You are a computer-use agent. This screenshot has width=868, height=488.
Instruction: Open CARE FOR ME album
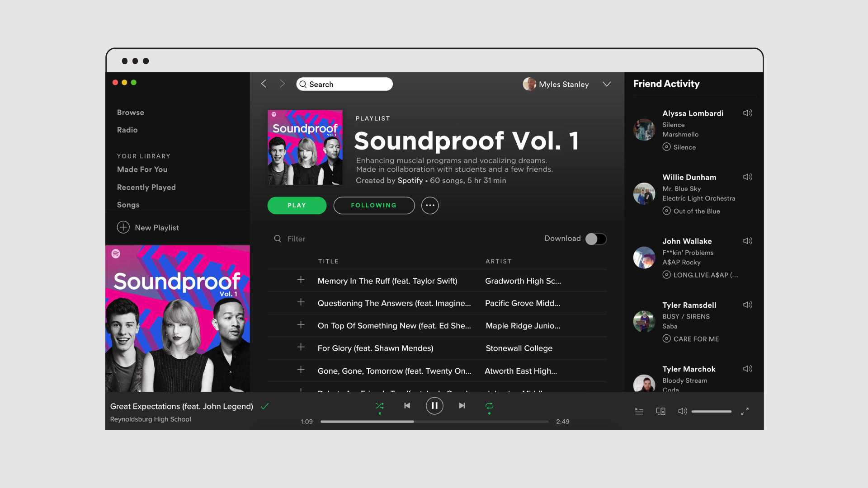coord(696,339)
